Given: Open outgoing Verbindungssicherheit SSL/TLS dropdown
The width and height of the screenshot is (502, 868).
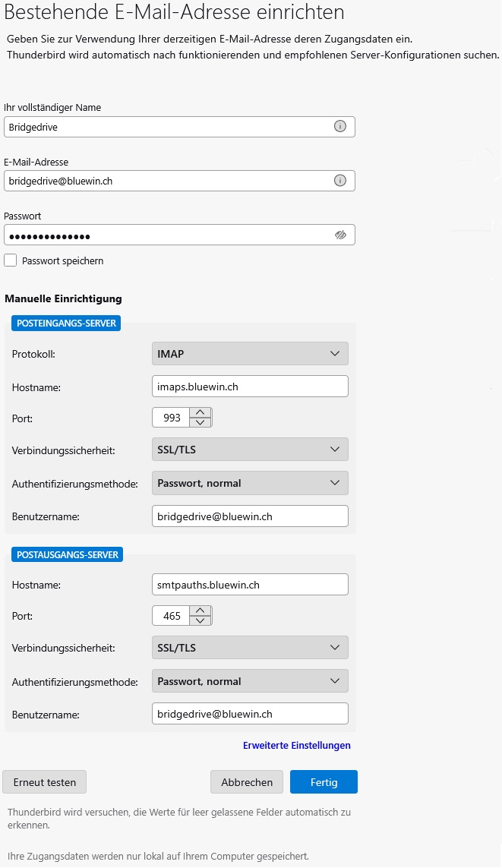Looking at the screenshot, I should (x=250, y=648).
